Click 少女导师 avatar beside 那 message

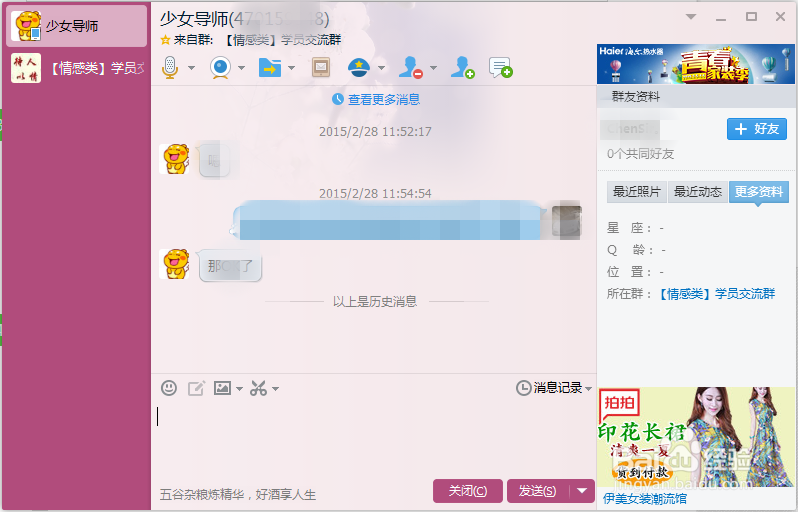[175, 264]
